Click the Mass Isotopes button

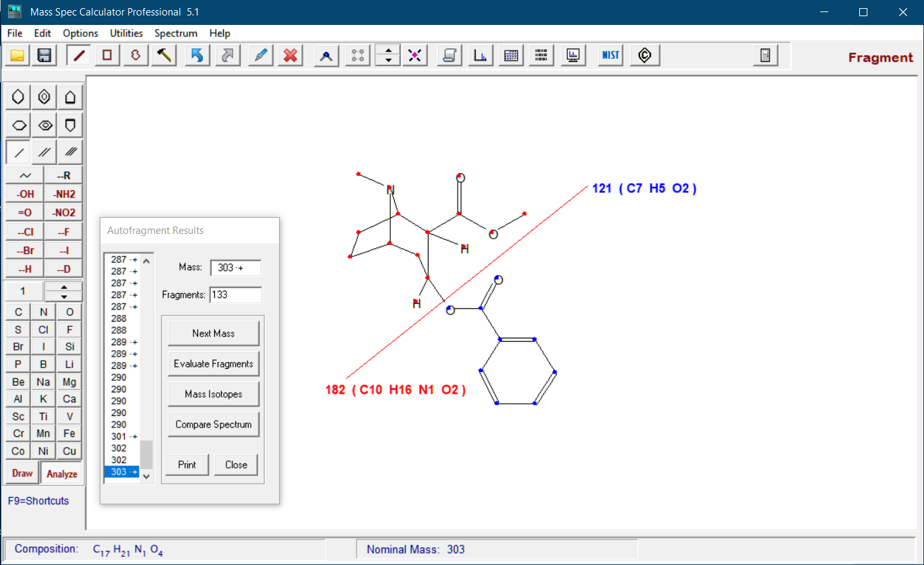point(213,394)
